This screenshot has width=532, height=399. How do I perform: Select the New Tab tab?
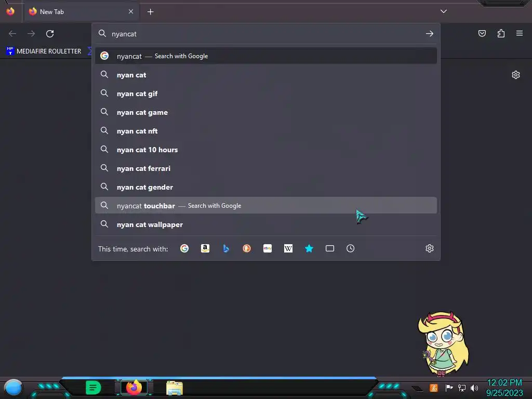pos(82,12)
